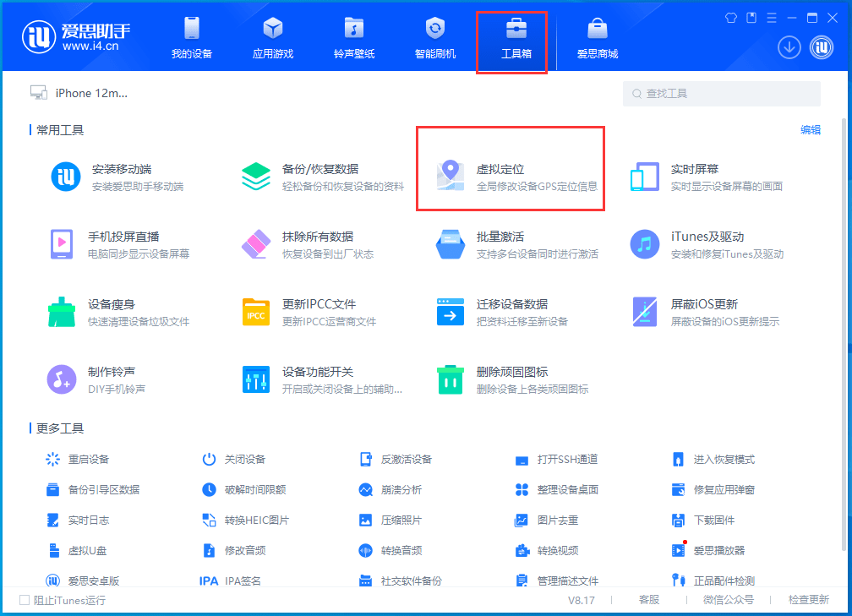Click the download arrow icon in header
Image resolution: width=852 pixels, height=616 pixels.
(789, 47)
